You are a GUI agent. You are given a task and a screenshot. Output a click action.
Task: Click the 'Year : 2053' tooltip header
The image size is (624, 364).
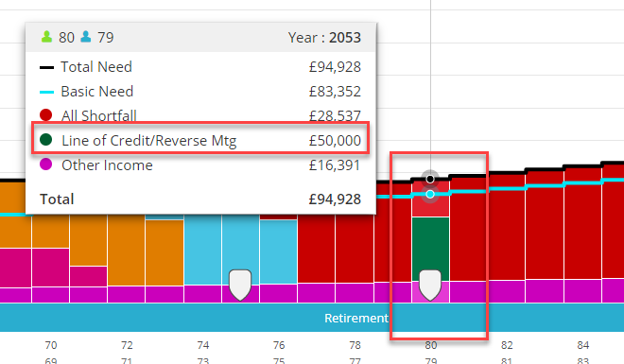click(x=324, y=38)
